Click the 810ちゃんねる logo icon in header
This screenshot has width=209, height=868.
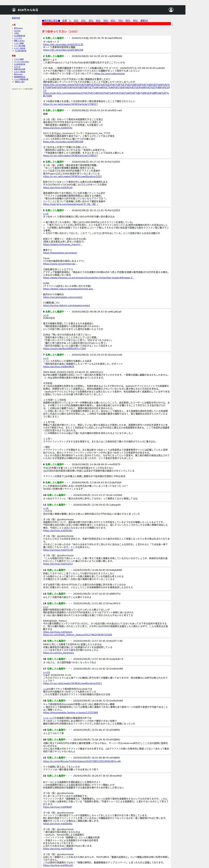14,10
